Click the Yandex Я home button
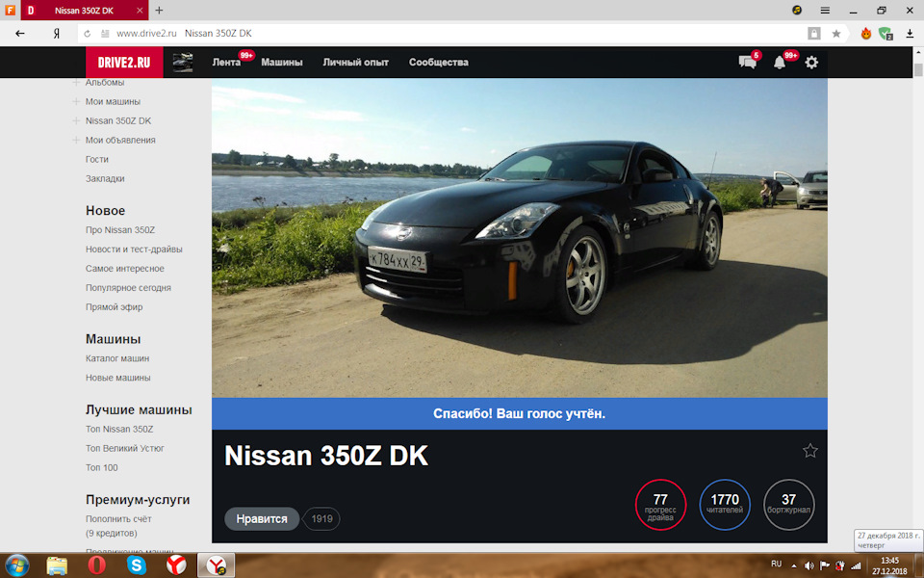 click(57, 34)
